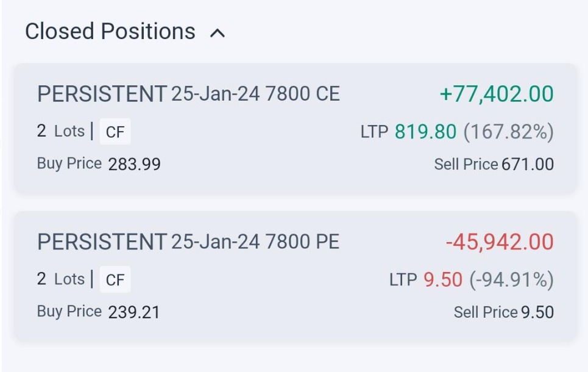The width and height of the screenshot is (588, 372).
Task: Click the -94.91% loss percentage
Action: click(511, 279)
